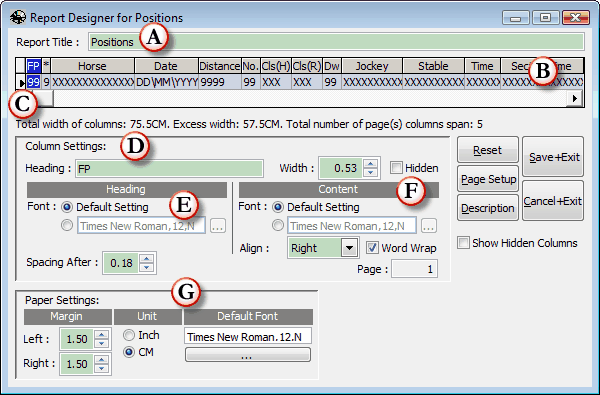The height and width of the screenshot is (395, 600).
Task: Toggle the Hidden checkbox
Action: pyautogui.click(x=396, y=168)
